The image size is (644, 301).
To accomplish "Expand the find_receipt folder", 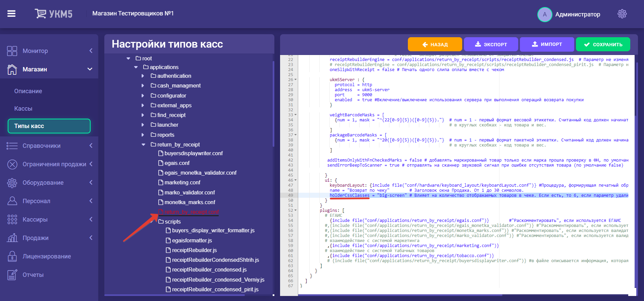I will click(x=143, y=115).
